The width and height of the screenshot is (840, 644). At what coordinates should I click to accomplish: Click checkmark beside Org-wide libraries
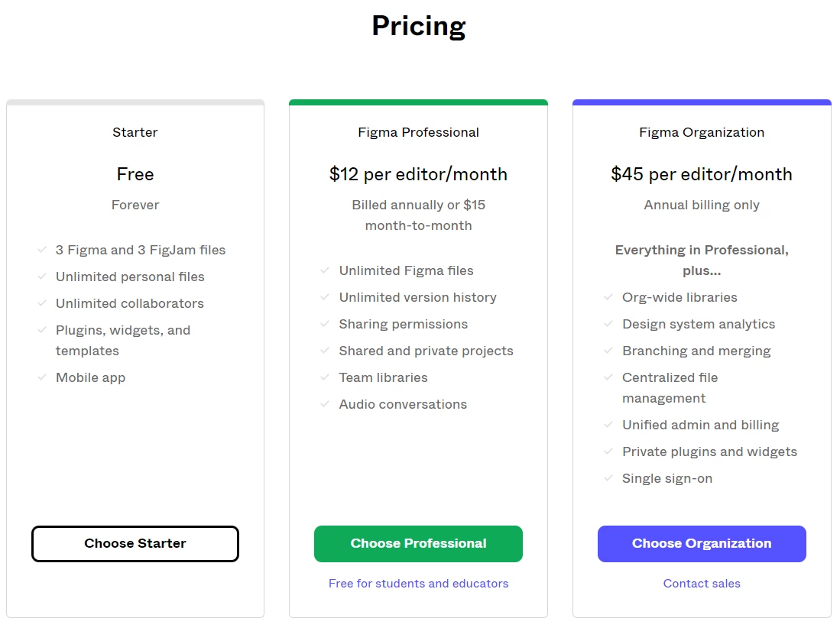coord(608,297)
